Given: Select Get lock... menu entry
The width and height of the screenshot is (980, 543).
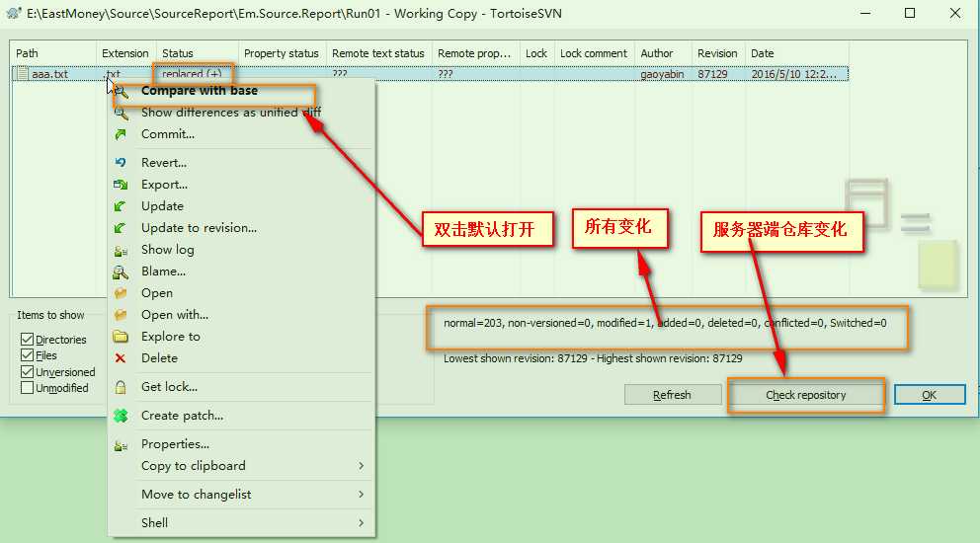Looking at the screenshot, I should [x=242, y=387].
